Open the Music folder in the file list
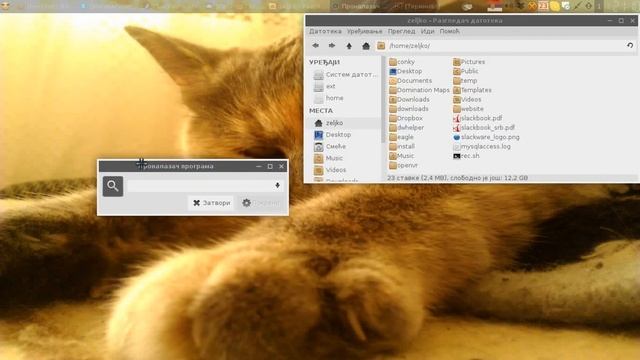640x360 pixels. [x=402, y=156]
